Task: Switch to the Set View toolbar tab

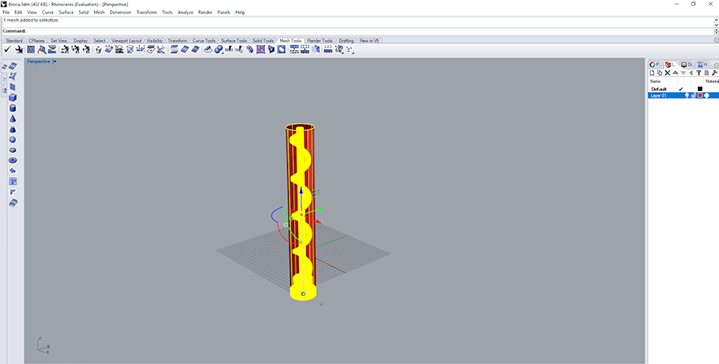Action: tap(59, 41)
